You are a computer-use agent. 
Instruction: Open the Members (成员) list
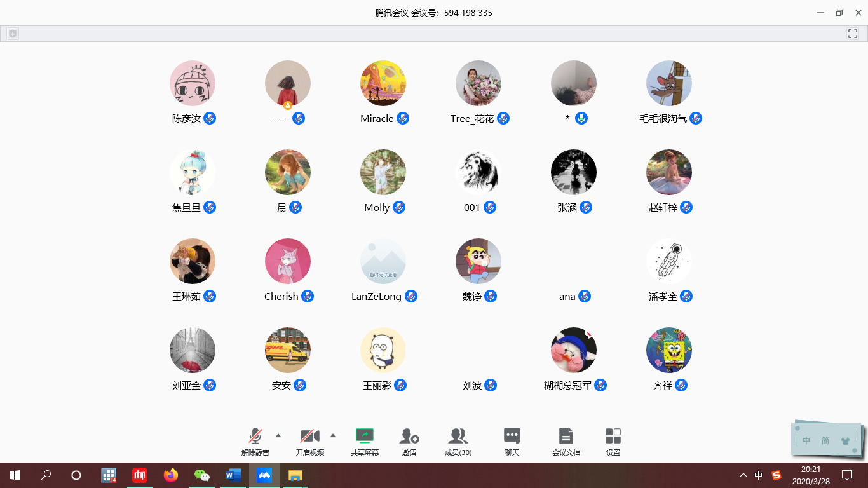(458, 436)
